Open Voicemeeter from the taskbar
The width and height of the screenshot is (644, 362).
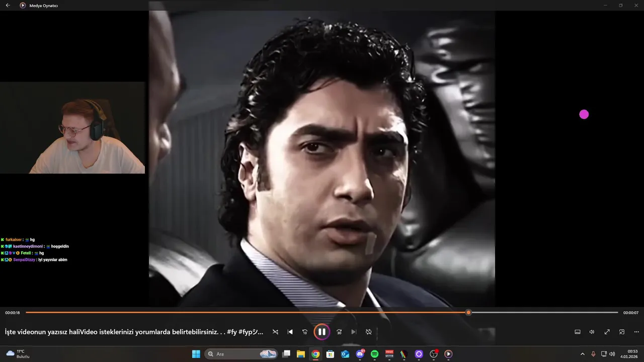coord(389,354)
